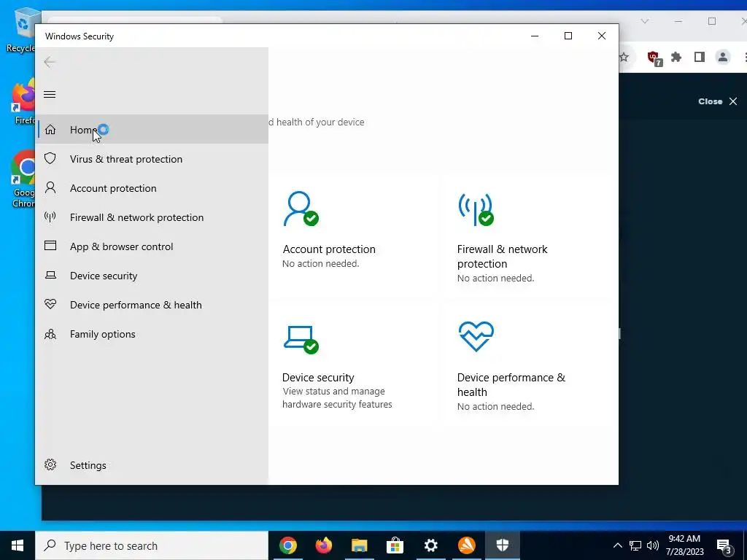Open the Chrome profile avatar icon
Screen dimensions: 747x560
click(x=723, y=57)
